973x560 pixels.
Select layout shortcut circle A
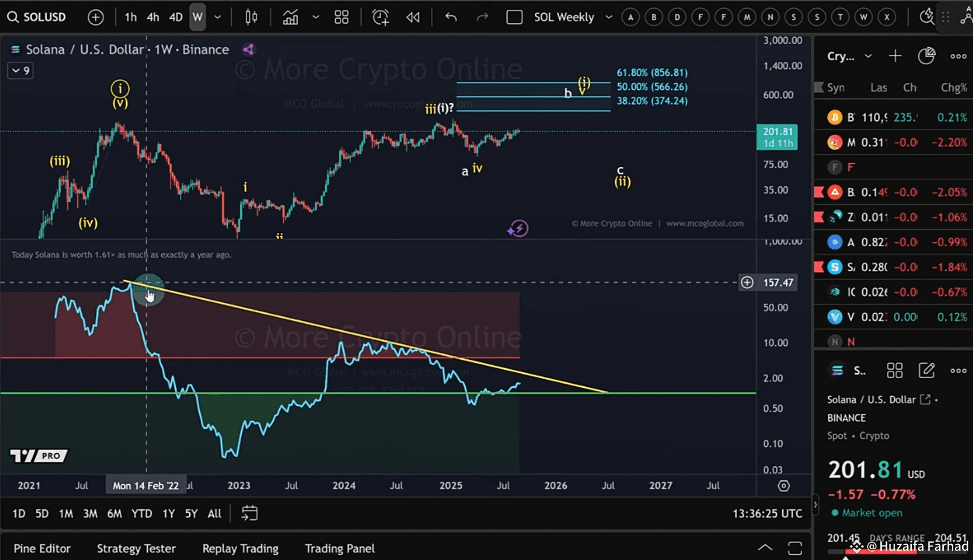[631, 17]
